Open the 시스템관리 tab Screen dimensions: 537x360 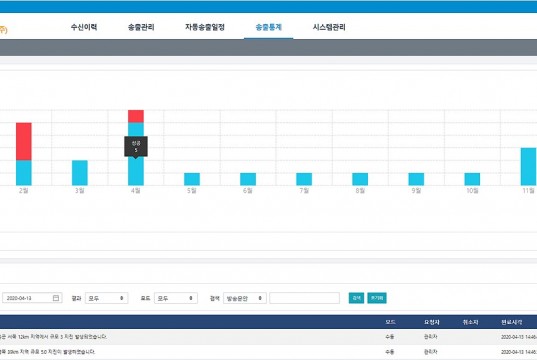pyautogui.click(x=329, y=27)
